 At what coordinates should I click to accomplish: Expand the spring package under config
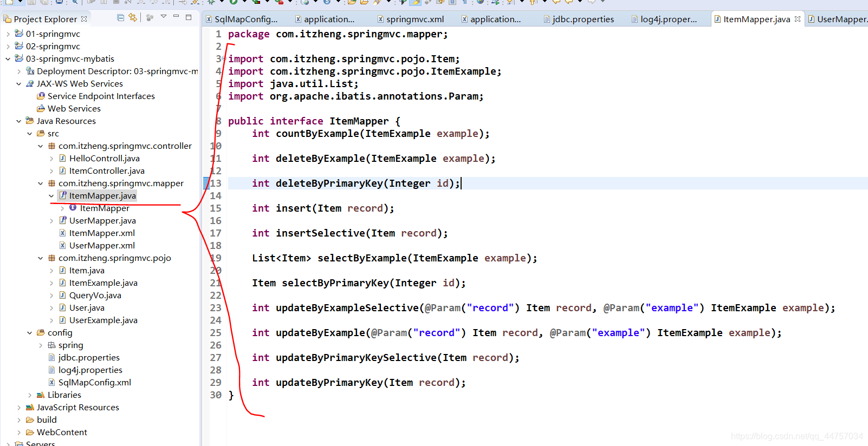[41, 345]
